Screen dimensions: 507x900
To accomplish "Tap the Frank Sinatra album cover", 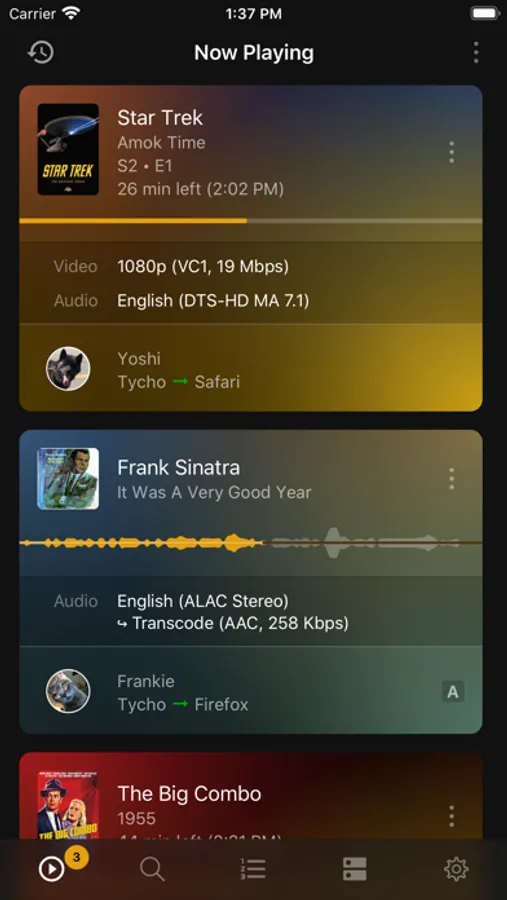I will point(68,479).
